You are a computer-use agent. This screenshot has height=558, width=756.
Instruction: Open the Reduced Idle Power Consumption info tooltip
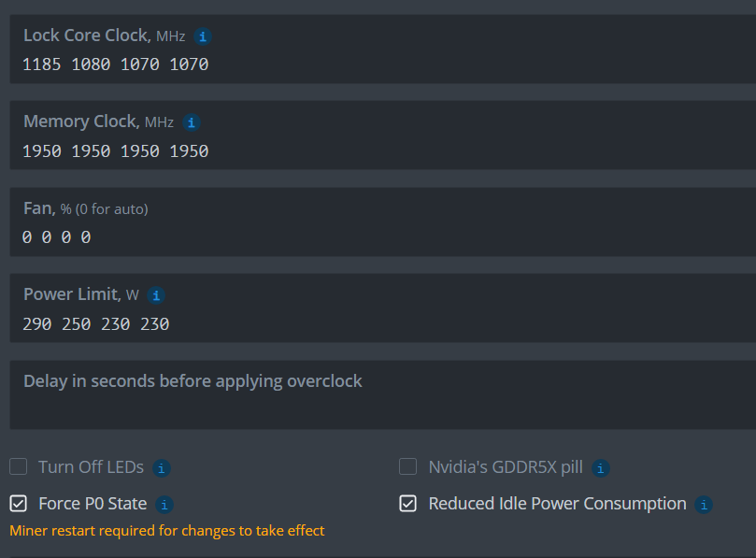point(704,504)
